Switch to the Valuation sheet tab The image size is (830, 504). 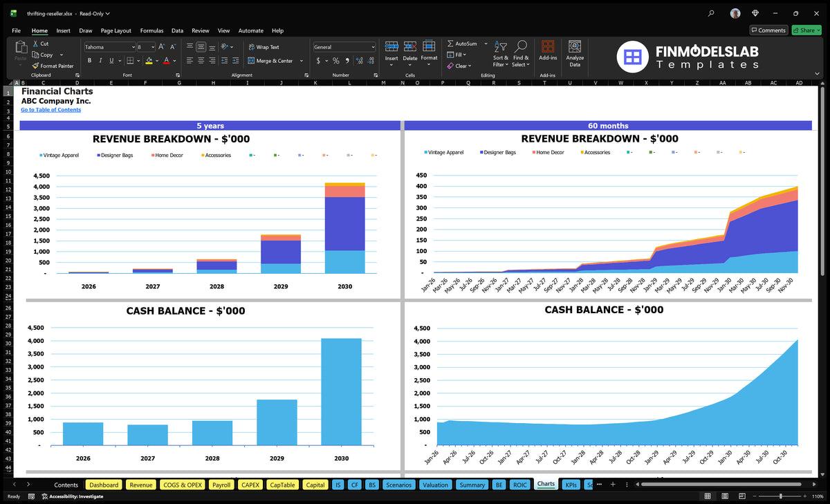[x=435, y=485]
